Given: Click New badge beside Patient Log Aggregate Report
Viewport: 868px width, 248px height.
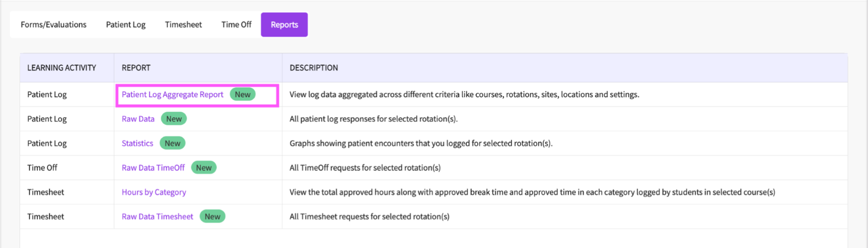Looking at the screenshot, I should pos(242,94).
